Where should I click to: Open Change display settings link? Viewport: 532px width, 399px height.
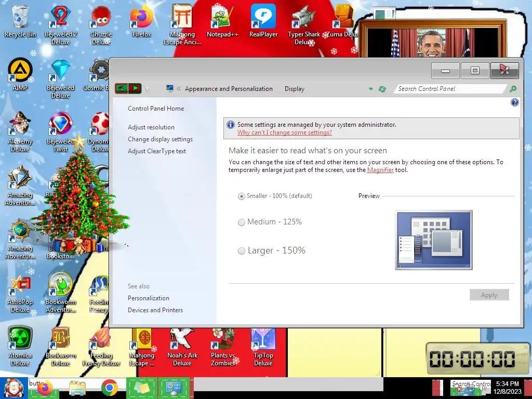(160, 139)
